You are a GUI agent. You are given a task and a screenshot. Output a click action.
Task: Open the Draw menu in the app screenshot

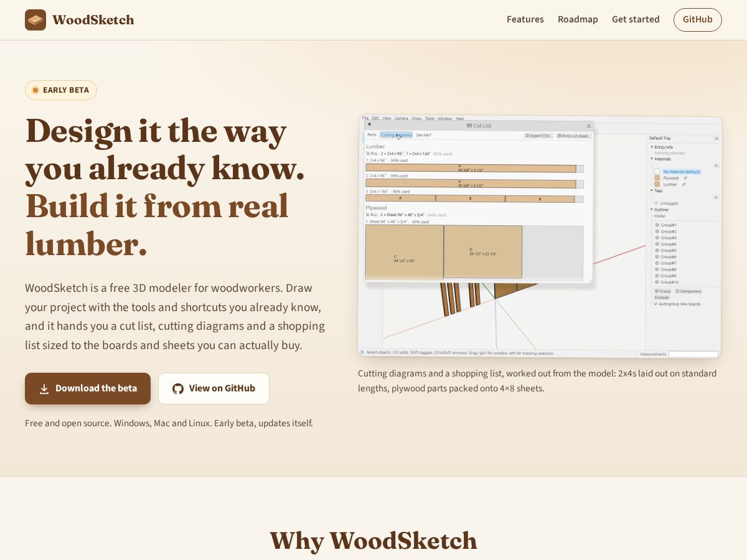tap(416, 118)
